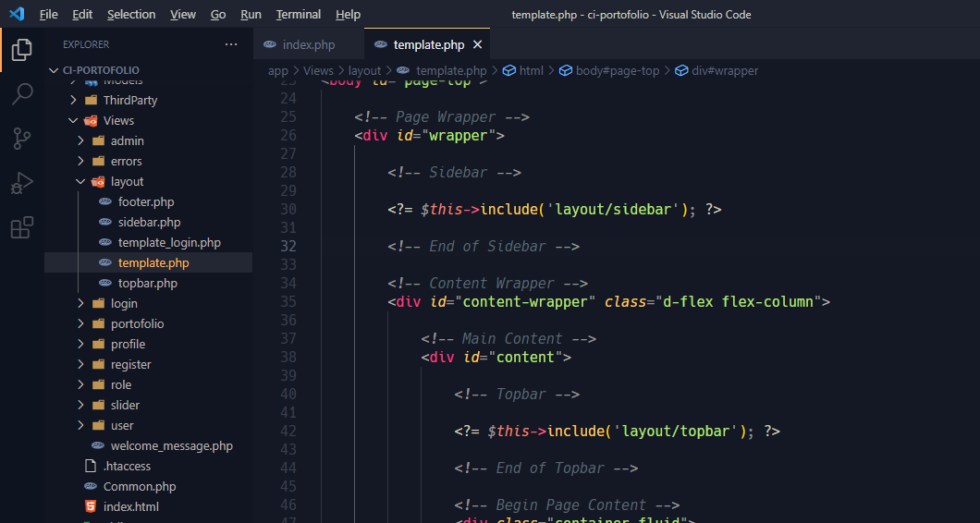Screen dimensions: 980x523
Task: Close the template.php editor tab
Action: [477, 44]
